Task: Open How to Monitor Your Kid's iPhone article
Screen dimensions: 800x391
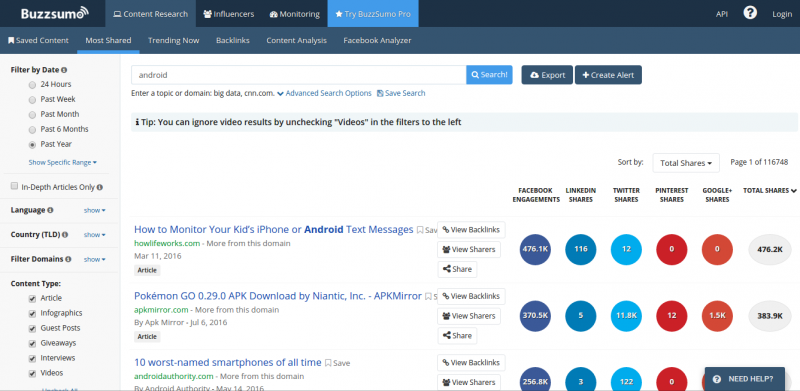Action: pyautogui.click(x=273, y=230)
